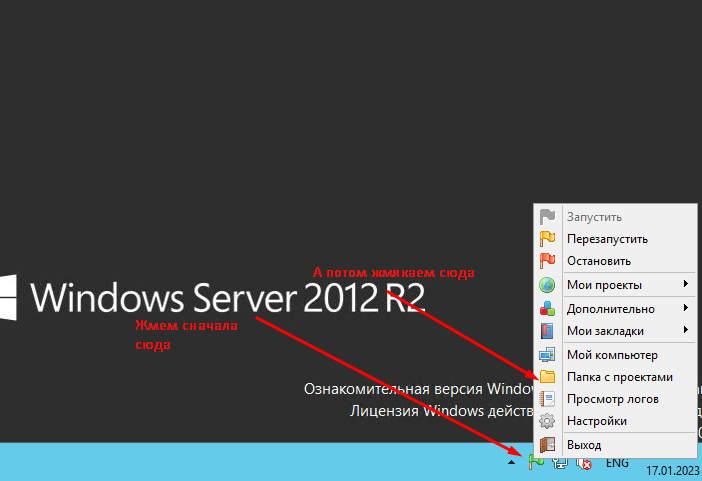Open Мои закладки menu entry
The height and width of the screenshot is (481, 702).
coord(615,331)
